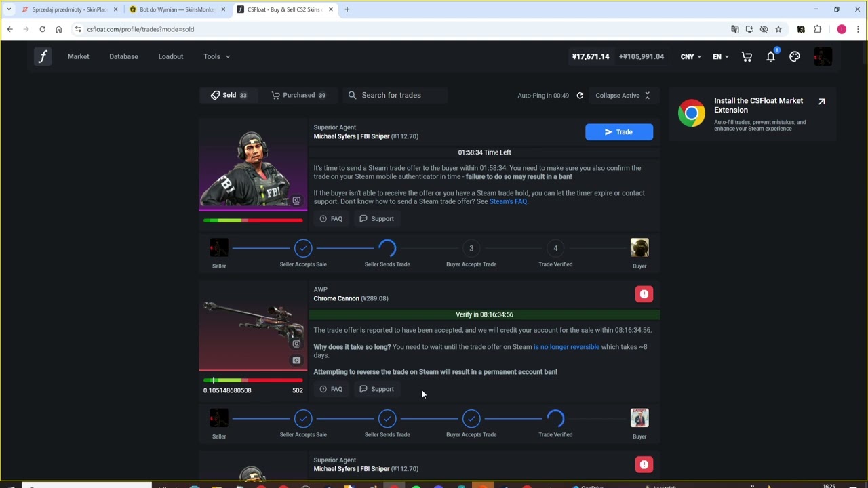Click the buyer avatar of FBI Sniper trade
This screenshot has width=868, height=488.
click(x=639, y=248)
